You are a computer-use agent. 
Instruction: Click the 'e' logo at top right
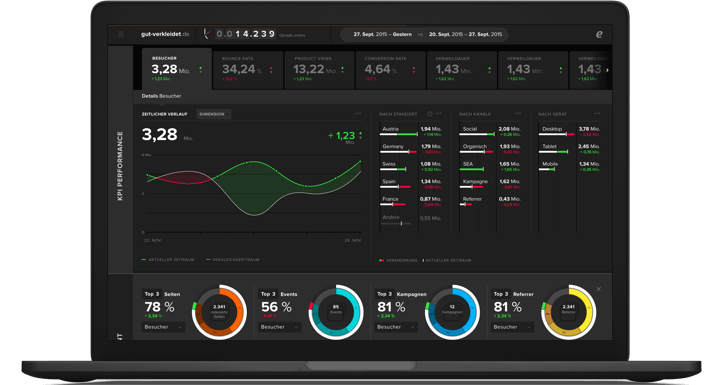pos(599,34)
